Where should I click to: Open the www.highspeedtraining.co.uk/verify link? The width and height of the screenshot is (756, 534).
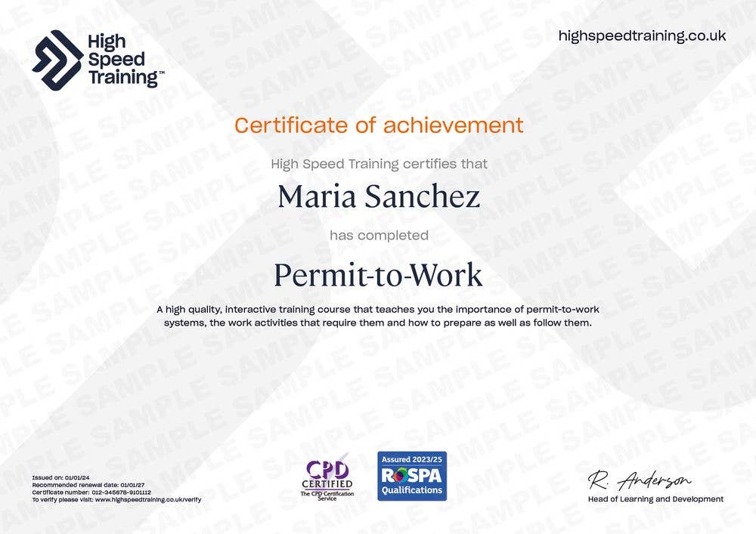click(148, 500)
